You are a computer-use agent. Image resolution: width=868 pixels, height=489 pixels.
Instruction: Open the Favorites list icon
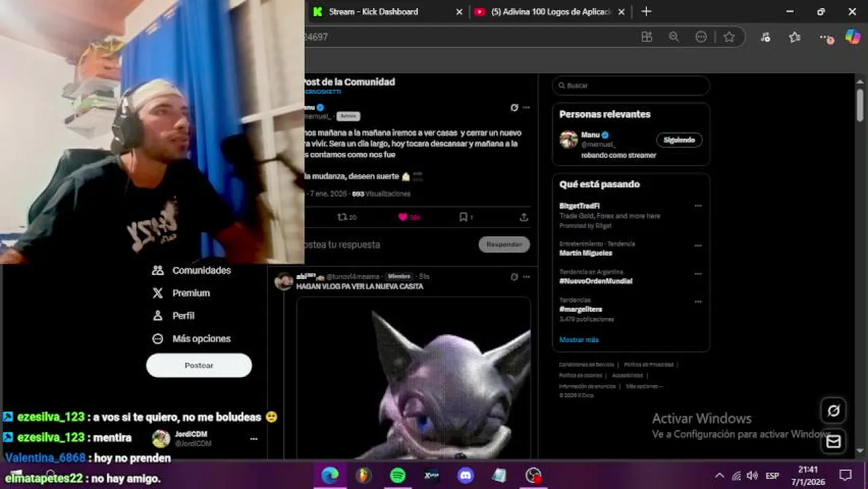click(795, 37)
